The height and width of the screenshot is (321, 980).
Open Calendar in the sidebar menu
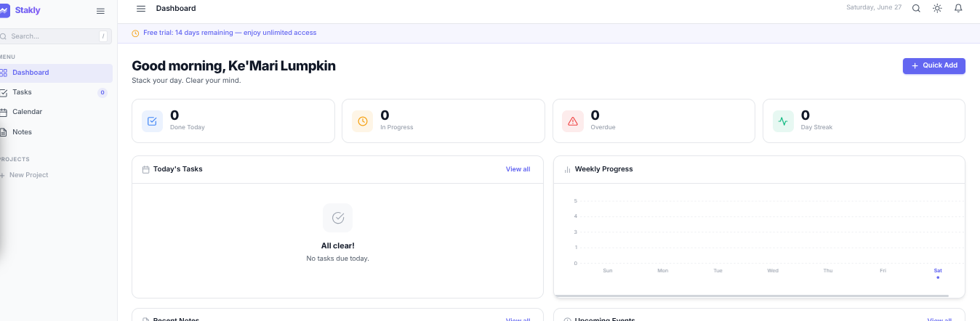(55, 112)
